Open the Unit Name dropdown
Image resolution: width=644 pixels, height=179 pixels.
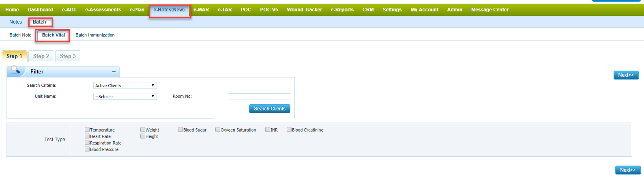(x=125, y=97)
